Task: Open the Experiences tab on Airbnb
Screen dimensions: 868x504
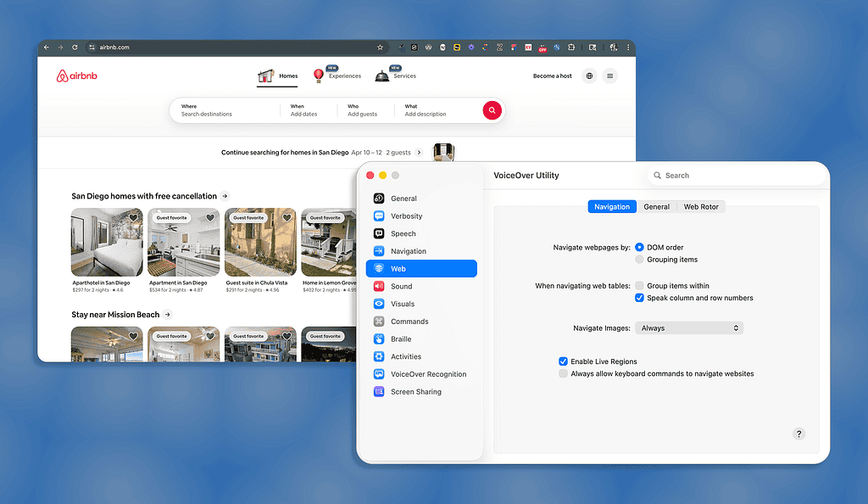Action: coord(344,75)
